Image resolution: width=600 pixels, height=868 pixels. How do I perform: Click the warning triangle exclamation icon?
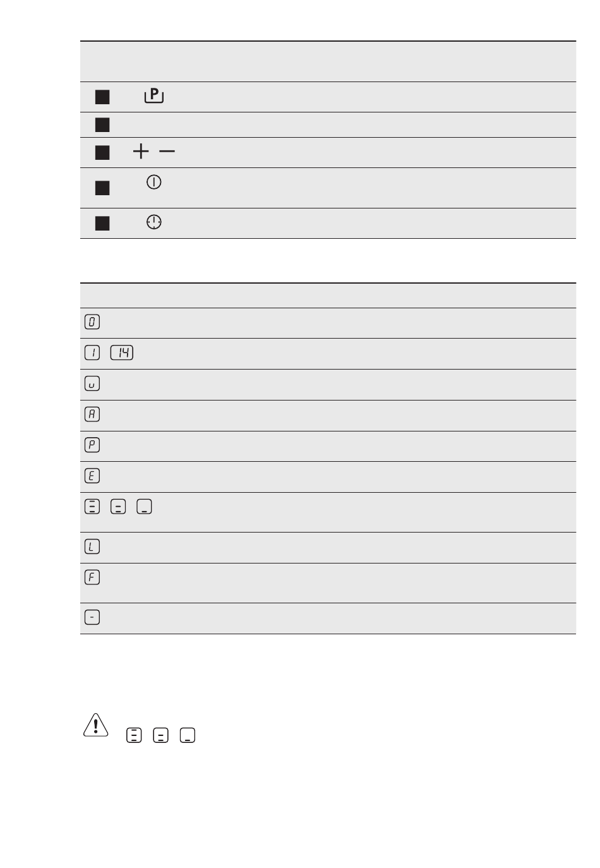(x=95, y=725)
